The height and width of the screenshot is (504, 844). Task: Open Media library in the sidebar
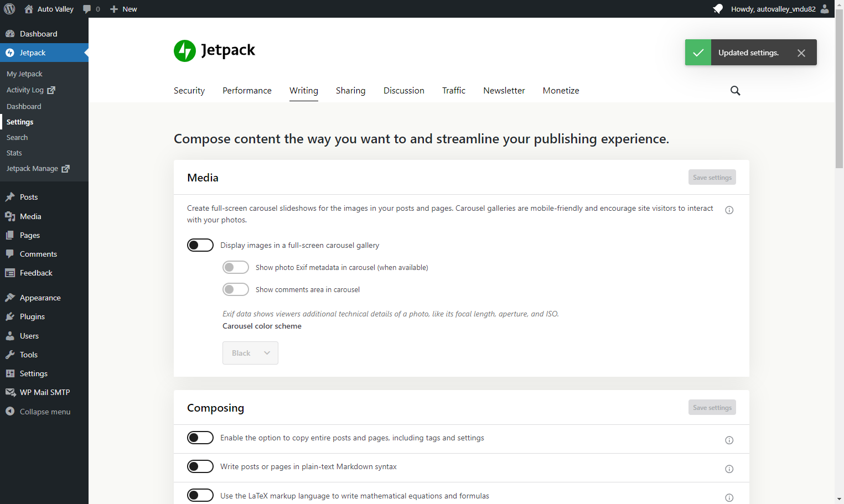pyautogui.click(x=44, y=216)
